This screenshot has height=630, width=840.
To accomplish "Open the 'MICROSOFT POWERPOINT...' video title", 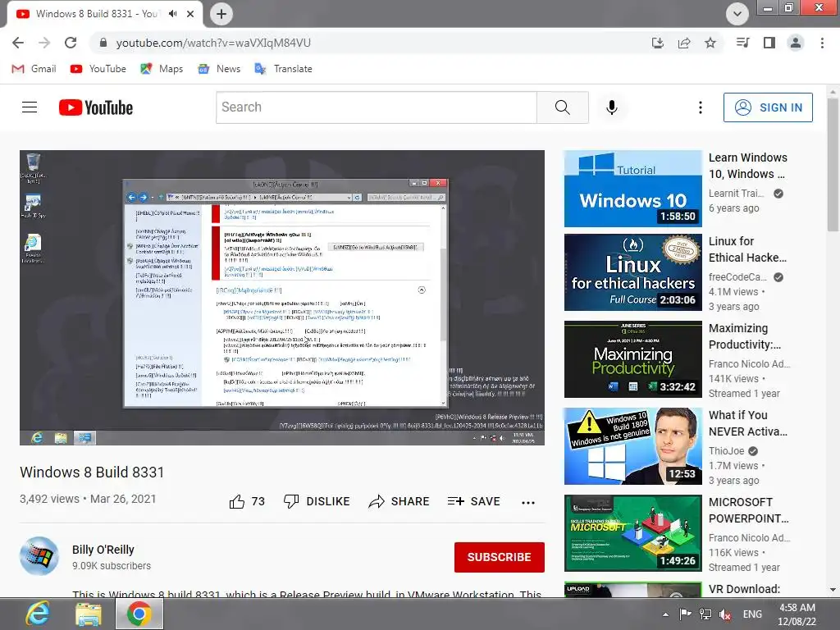I will (748, 510).
